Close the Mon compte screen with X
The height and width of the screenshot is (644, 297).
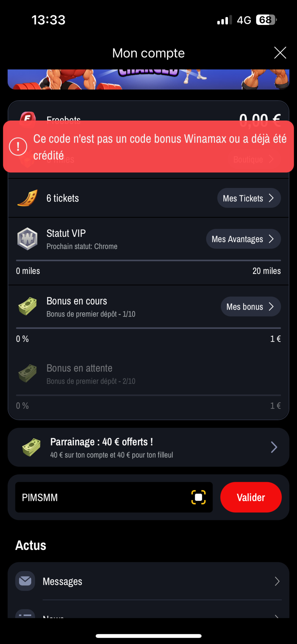pyautogui.click(x=280, y=53)
